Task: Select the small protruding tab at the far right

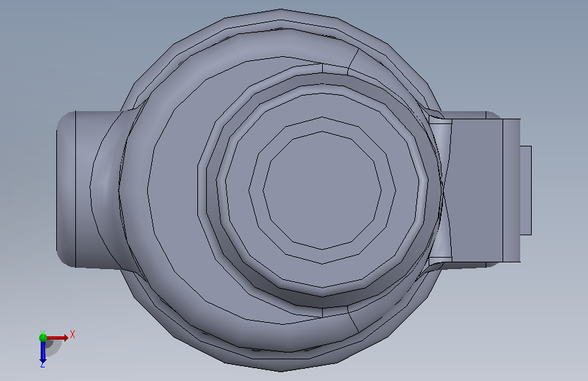Action: coord(526,190)
